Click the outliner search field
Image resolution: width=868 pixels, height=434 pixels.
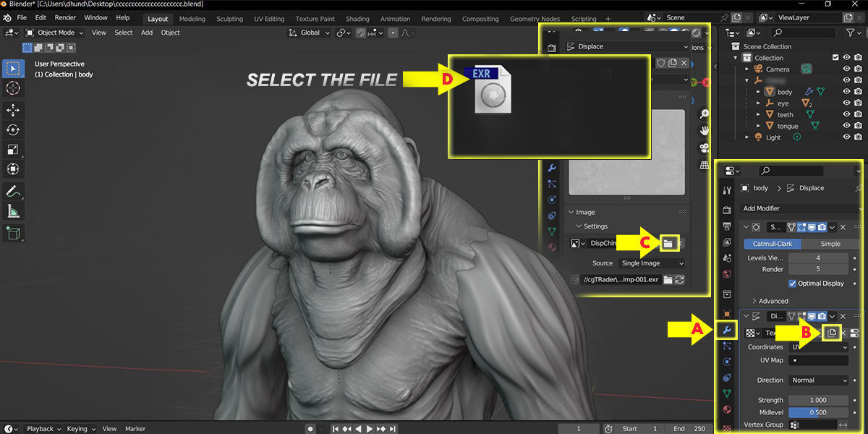[804, 33]
